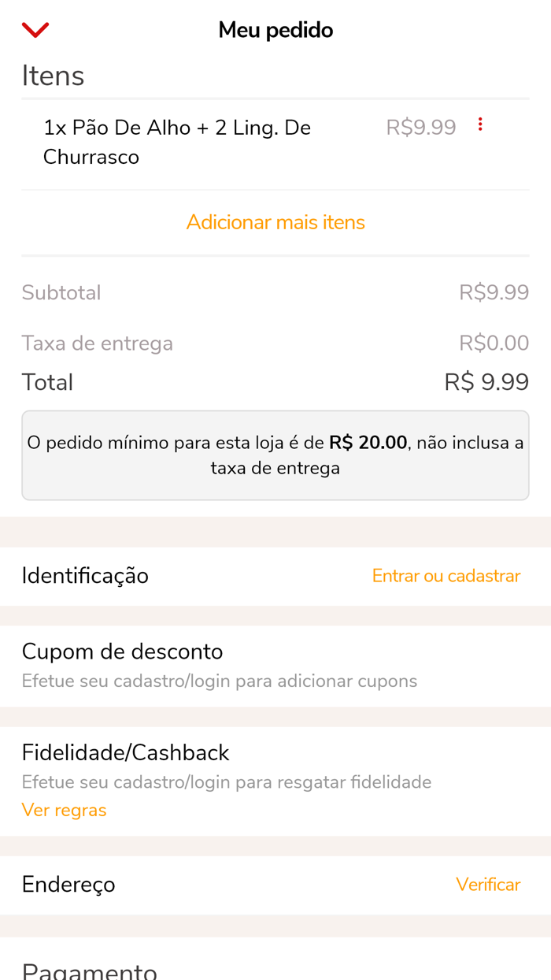Select Entrar ou cadastrar to sign in

[446, 576]
